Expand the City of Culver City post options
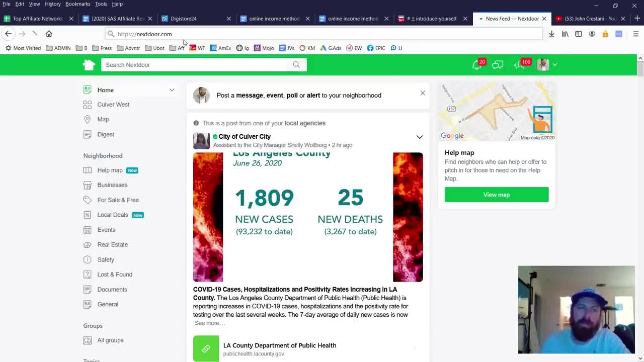The width and height of the screenshot is (644, 362). [420, 137]
